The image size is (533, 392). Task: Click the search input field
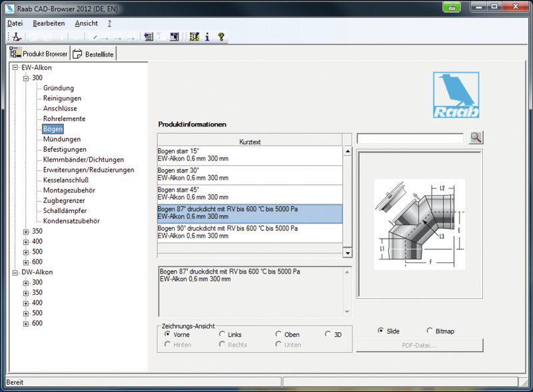coord(410,138)
